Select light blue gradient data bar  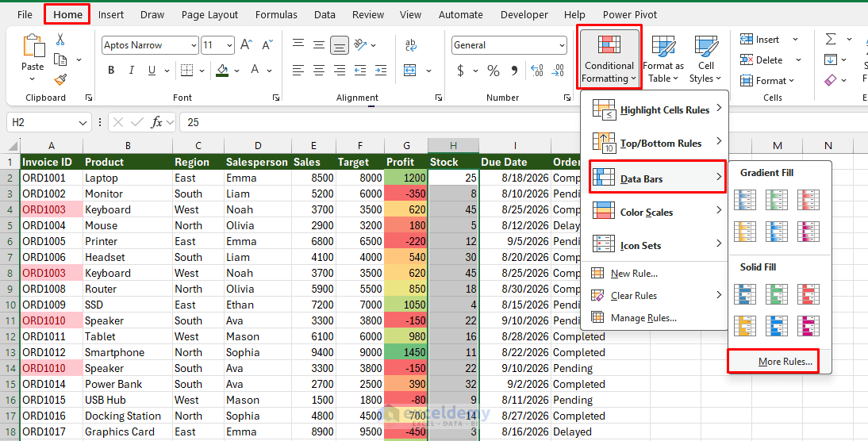[777, 232]
